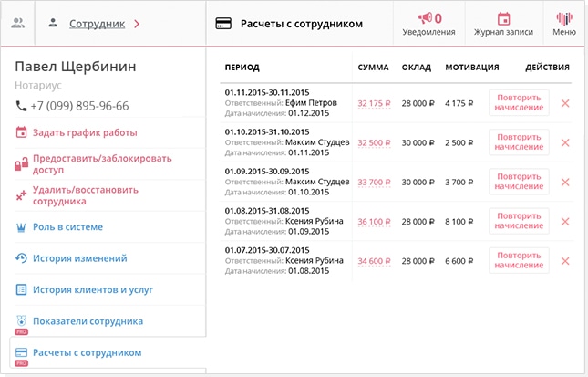The image size is (588, 377).
Task: Open Уведомления megaphone notifications
Action: (x=428, y=24)
